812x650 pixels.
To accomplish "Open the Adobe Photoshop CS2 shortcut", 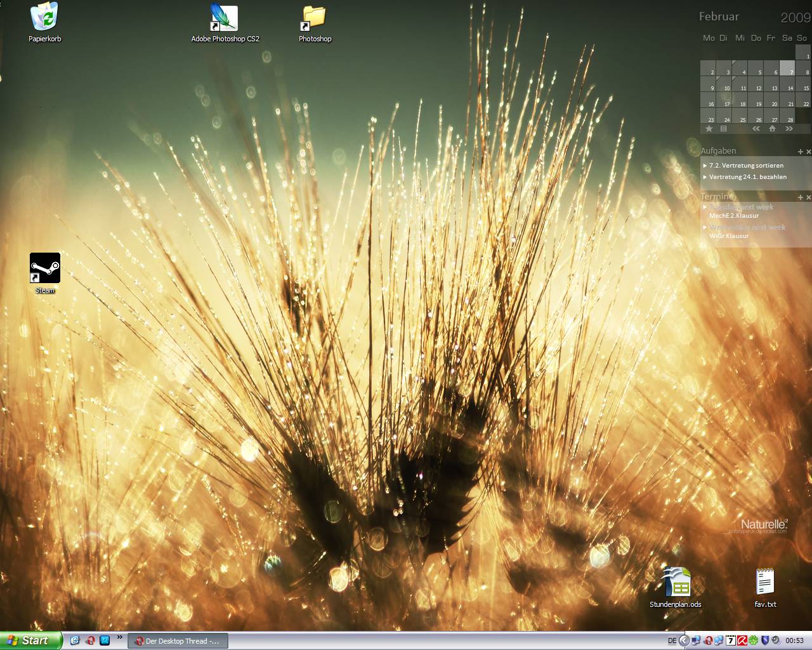I will coord(225,19).
